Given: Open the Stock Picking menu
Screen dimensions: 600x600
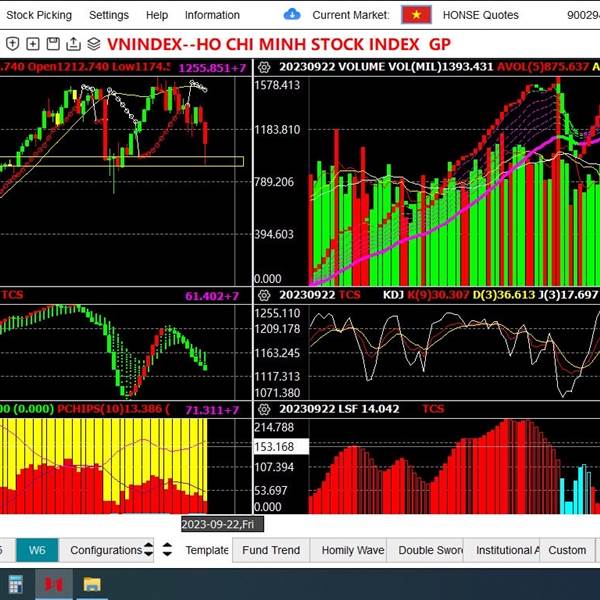Looking at the screenshot, I should [39, 15].
